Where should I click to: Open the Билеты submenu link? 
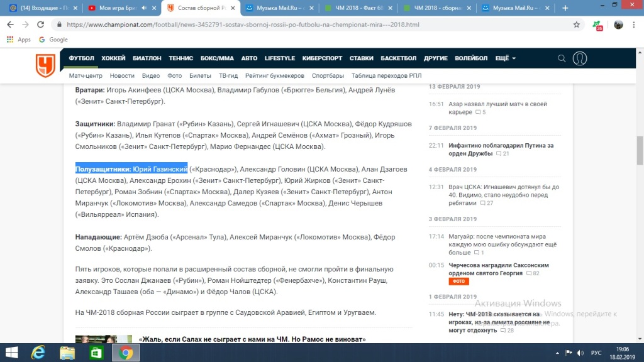click(x=200, y=75)
